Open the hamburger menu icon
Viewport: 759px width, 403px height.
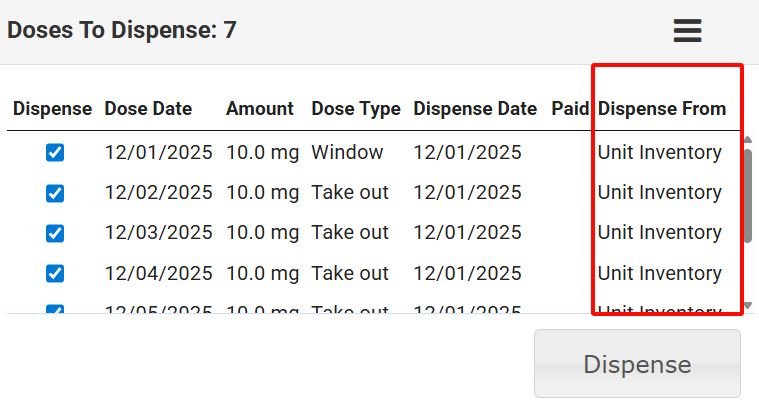[687, 30]
